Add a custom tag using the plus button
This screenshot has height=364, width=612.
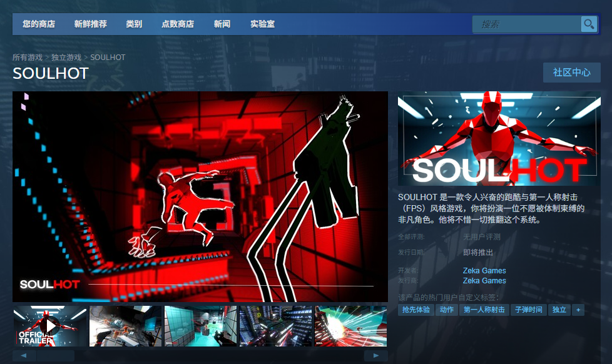(577, 310)
